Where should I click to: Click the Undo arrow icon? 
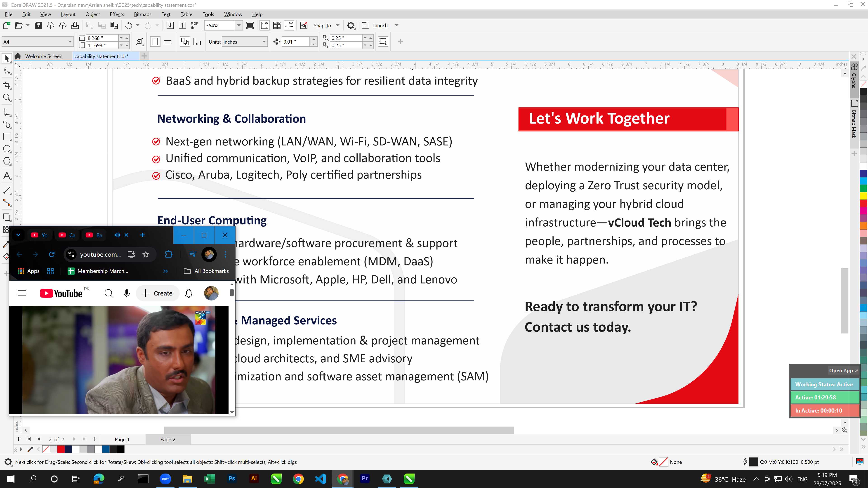pyautogui.click(x=128, y=25)
